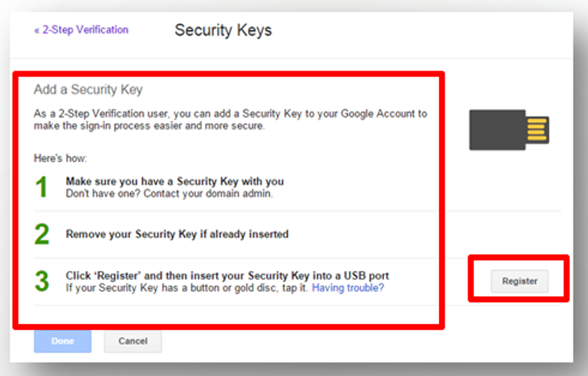The image size is (588, 376).
Task: Click the green step number 3
Action: point(41,281)
